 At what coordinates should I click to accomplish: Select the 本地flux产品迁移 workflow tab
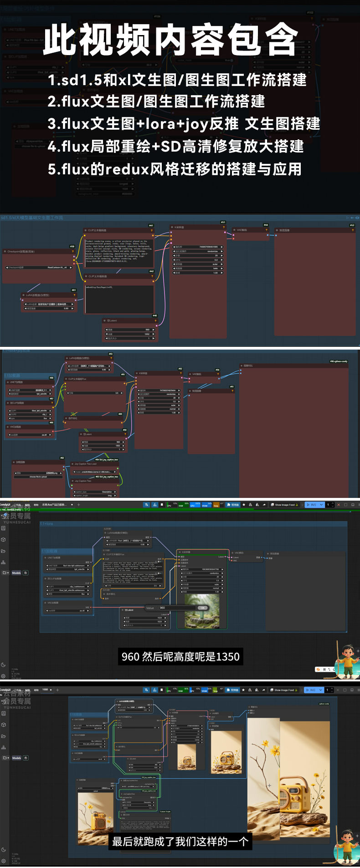pyautogui.click(x=58, y=505)
